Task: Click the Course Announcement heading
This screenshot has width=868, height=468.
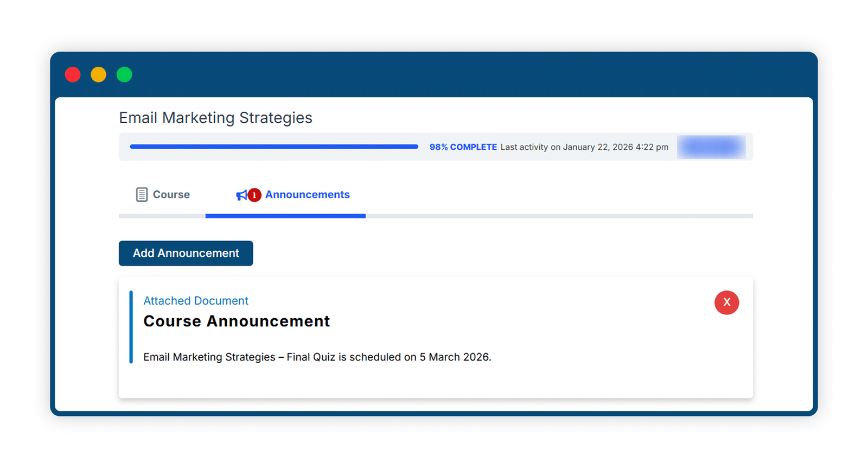Action: click(237, 321)
